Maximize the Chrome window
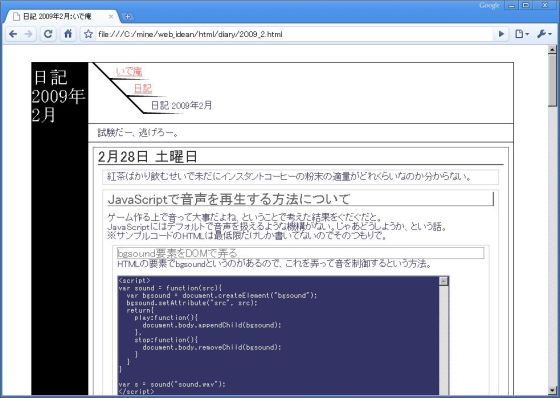560x398 pixels. 526,5
